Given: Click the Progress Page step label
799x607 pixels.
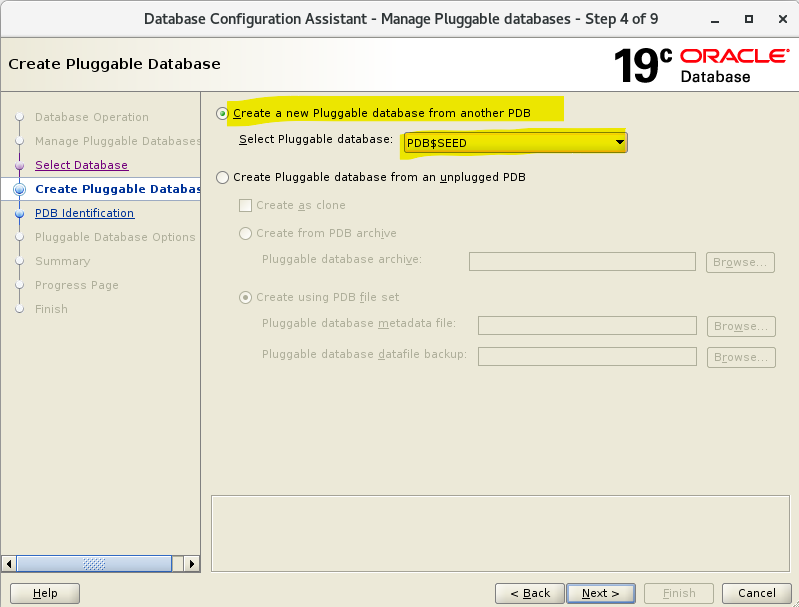Looking at the screenshot, I should 77,285.
